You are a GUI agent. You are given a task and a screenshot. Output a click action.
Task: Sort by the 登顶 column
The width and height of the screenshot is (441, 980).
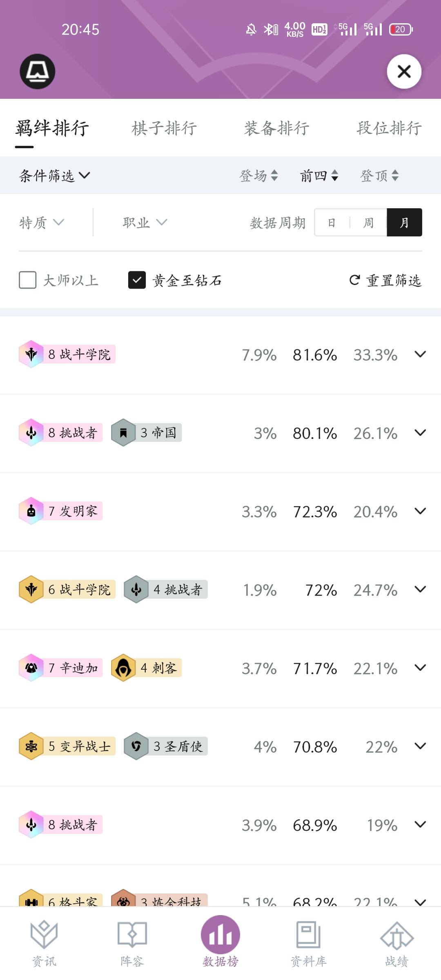(379, 176)
